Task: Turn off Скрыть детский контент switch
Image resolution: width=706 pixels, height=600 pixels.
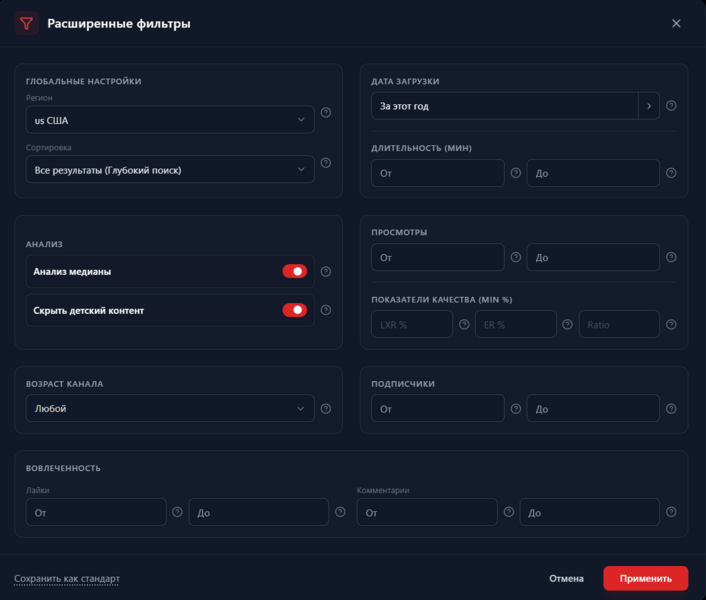Action: click(x=295, y=310)
